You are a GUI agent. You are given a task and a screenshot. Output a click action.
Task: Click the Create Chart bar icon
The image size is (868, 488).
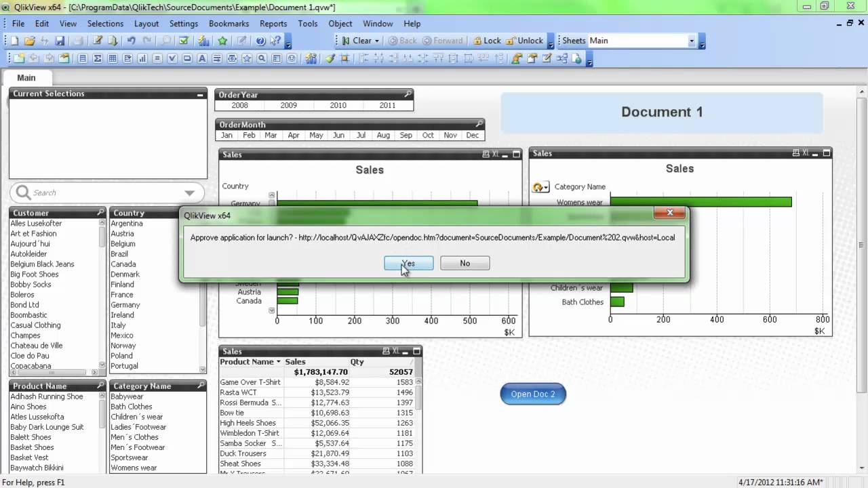142,58
